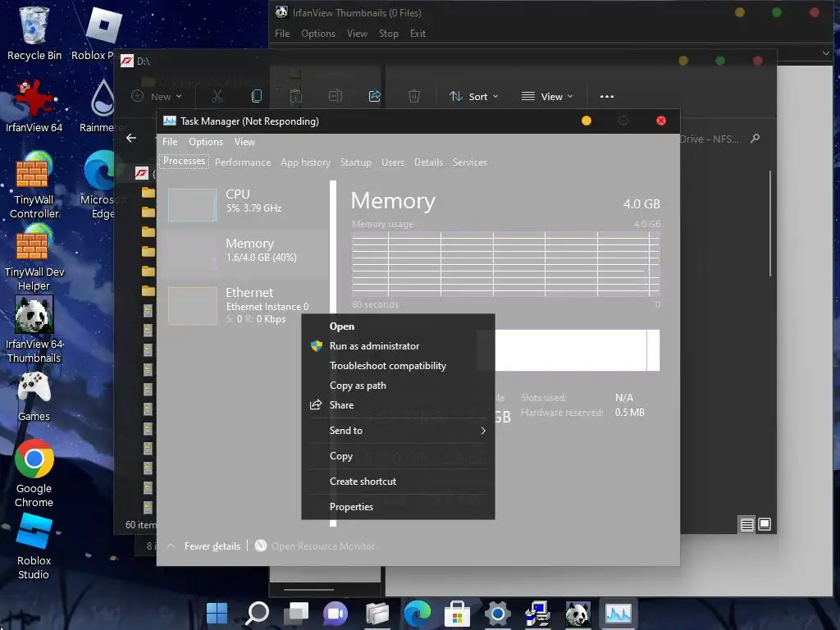Expand the Send to submenu
The image size is (840, 630).
tap(398, 431)
